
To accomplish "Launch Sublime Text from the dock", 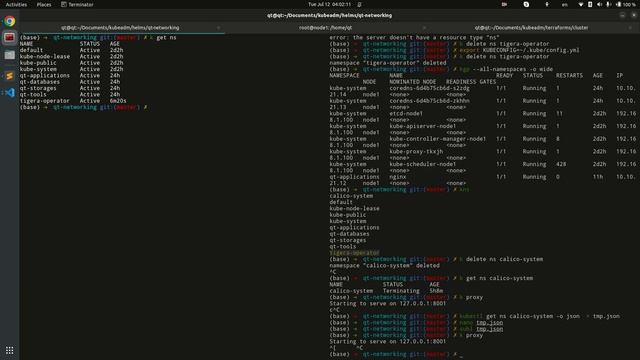I will coord(10,76).
